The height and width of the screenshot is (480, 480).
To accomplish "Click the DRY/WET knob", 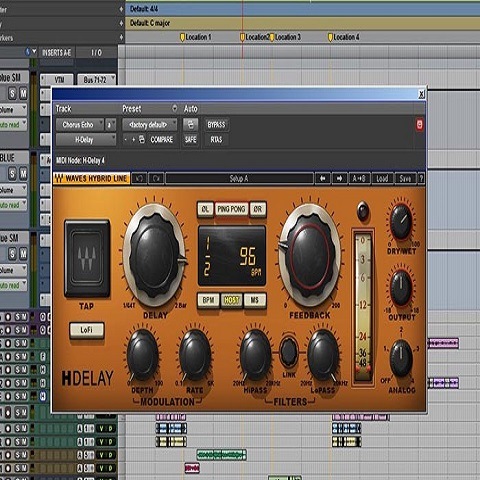I will 401,222.
